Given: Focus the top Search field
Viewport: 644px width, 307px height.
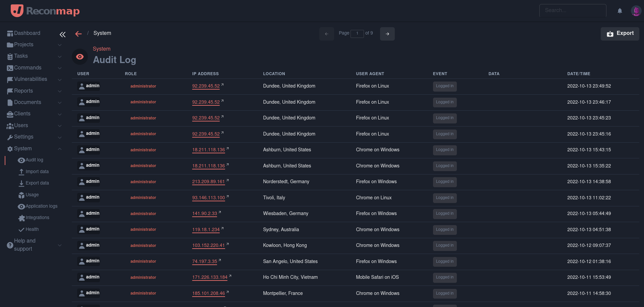Looking at the screenshot, I should point(573,10).
